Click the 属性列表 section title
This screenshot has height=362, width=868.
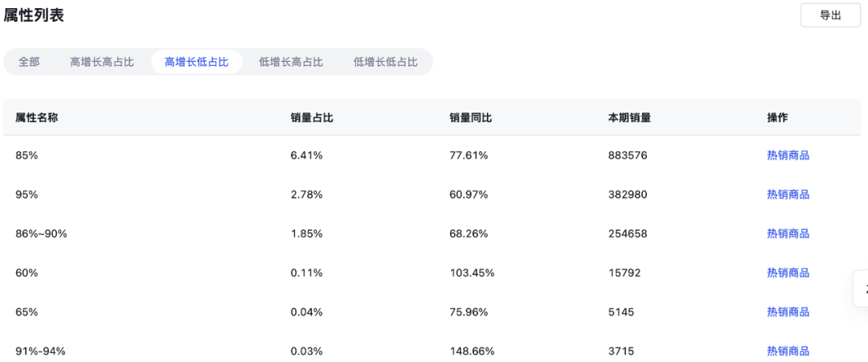[x=34, y=15]
